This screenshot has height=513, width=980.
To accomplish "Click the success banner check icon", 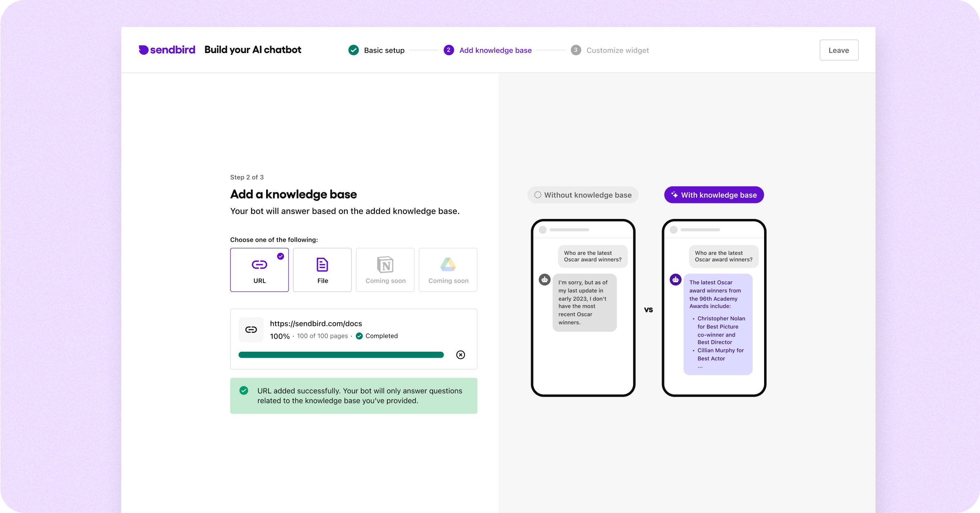I will click(x=244, y=390).
